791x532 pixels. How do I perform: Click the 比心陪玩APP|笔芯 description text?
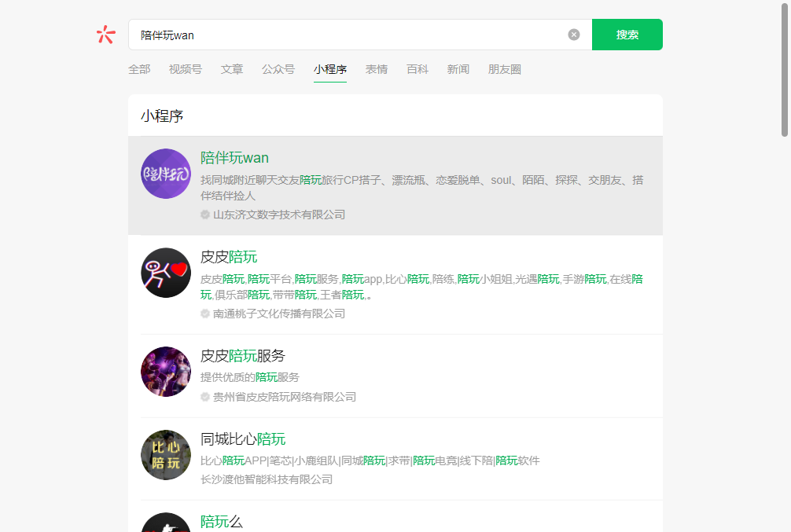point(370,460)
